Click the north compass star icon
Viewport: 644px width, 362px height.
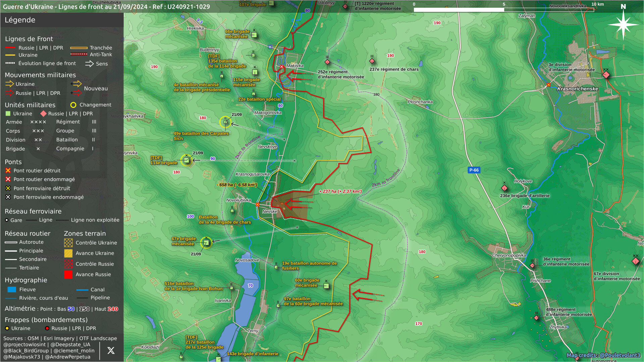[x=623, y=24]
